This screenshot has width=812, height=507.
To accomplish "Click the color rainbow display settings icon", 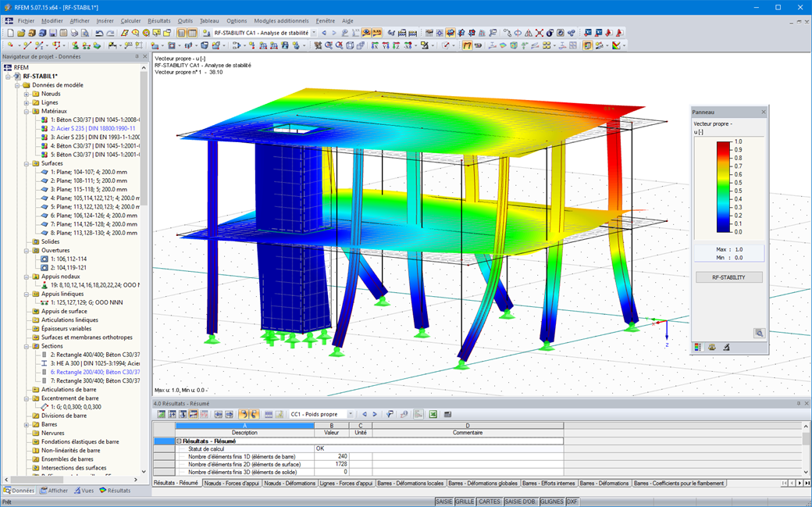I will tap(616, 45).
